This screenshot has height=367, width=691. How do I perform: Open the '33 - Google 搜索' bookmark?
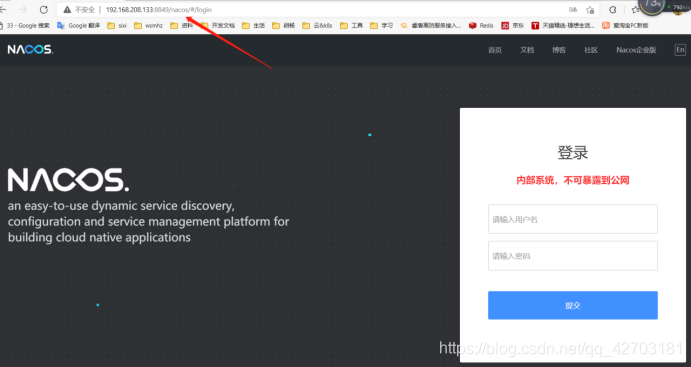[25, 26]
